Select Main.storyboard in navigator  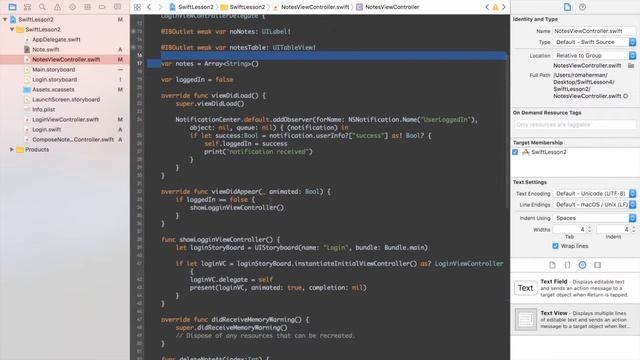point(53,69)
